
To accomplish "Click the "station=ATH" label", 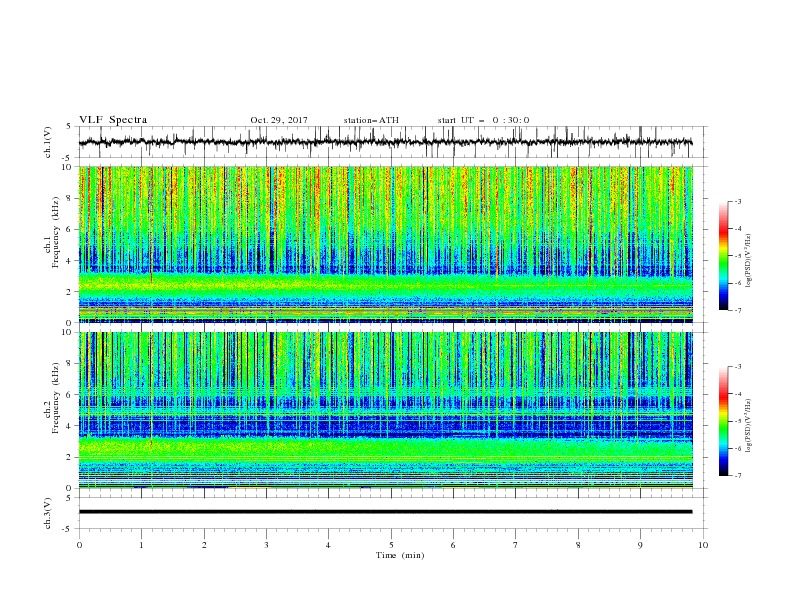I will click(371, 120).
